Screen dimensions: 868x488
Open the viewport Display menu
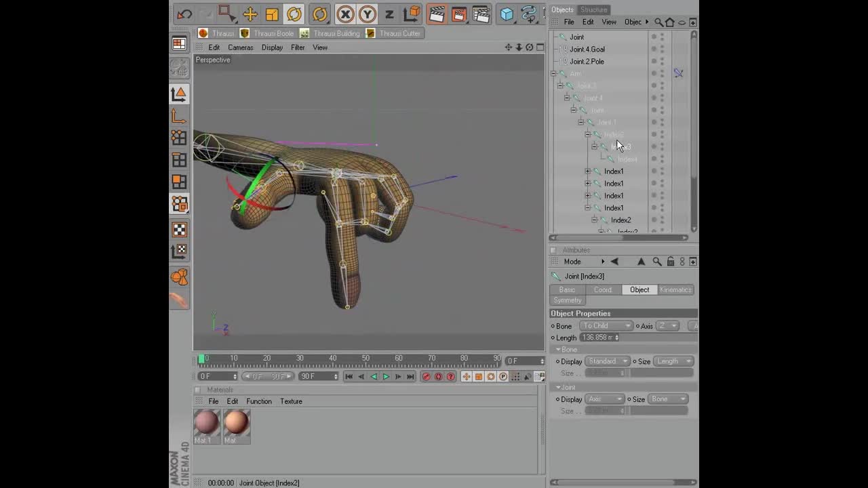[x=272, y=47]
